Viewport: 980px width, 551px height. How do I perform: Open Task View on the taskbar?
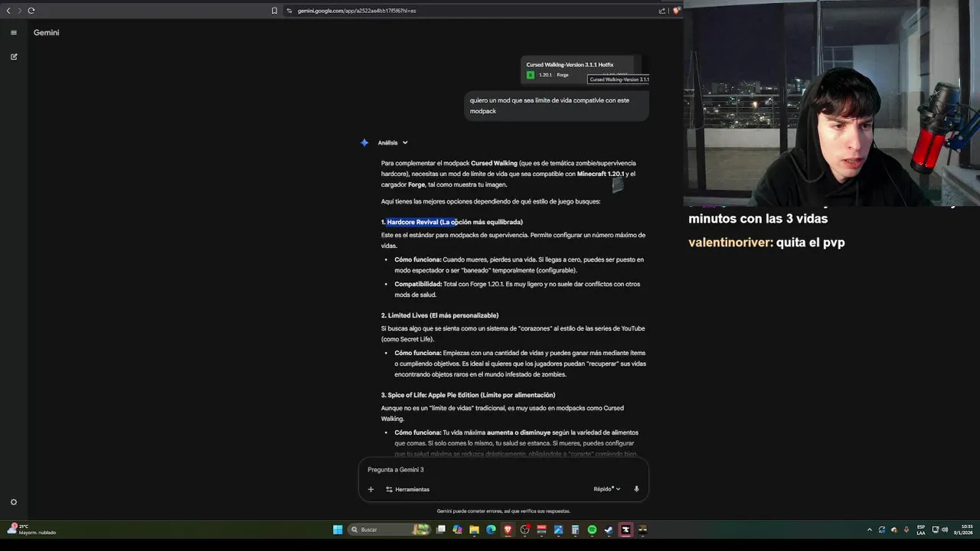pos(441,530)
